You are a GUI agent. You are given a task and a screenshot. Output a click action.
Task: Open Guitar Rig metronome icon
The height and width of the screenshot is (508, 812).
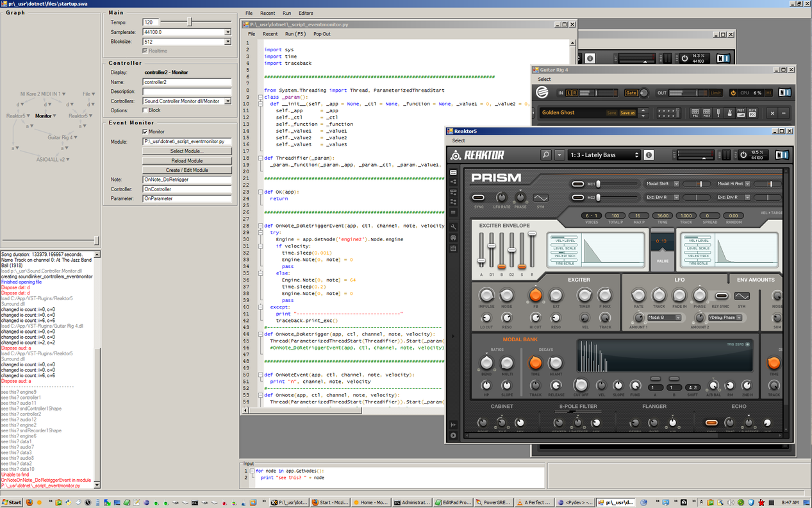[x=730, y=113]
